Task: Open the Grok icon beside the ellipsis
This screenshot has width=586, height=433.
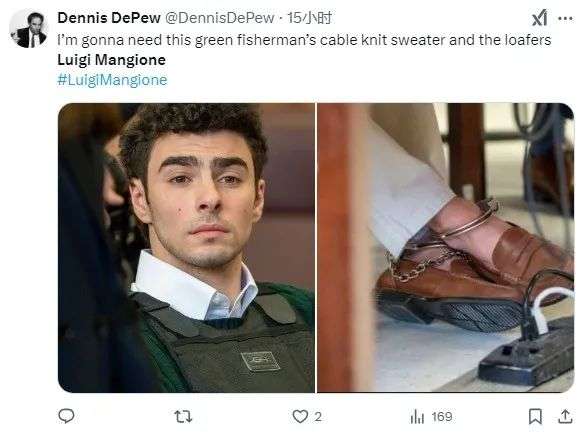Action: (x=539, y=18)
